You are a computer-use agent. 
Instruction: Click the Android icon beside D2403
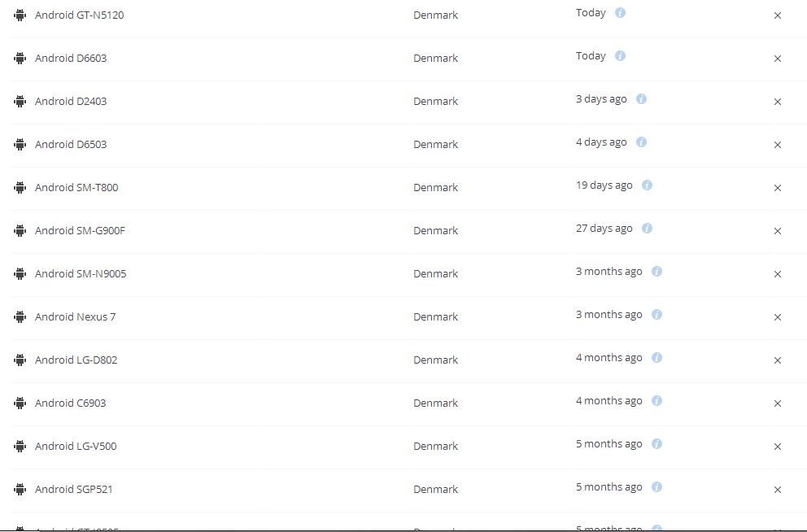coord(20,102)
